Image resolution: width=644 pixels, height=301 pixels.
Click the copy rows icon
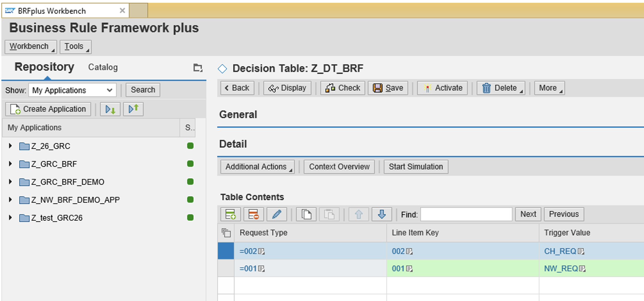(x=306, y=214)
